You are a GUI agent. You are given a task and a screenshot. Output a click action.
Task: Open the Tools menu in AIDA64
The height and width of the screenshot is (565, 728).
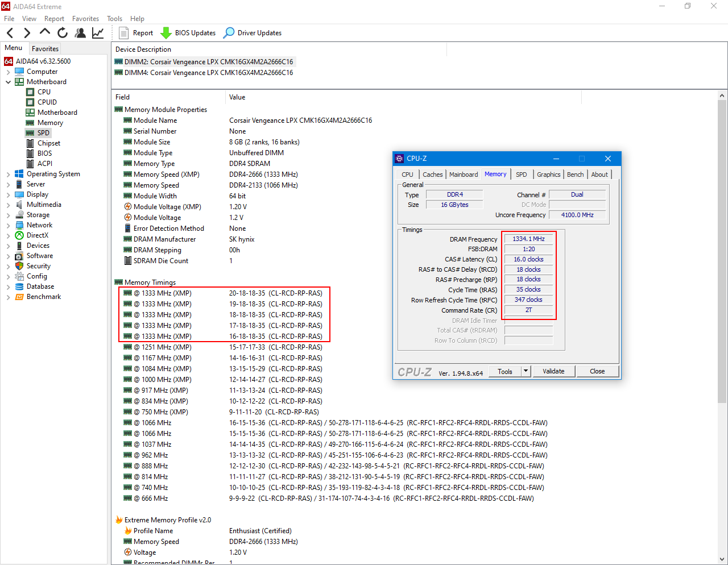[x=114, y=19]
